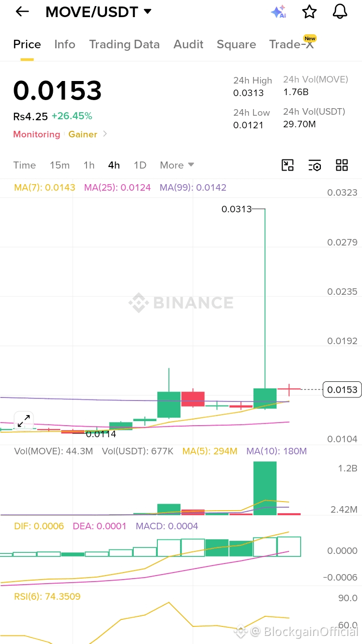Tap the MA(99): 0.0142 label

[193, 188]
